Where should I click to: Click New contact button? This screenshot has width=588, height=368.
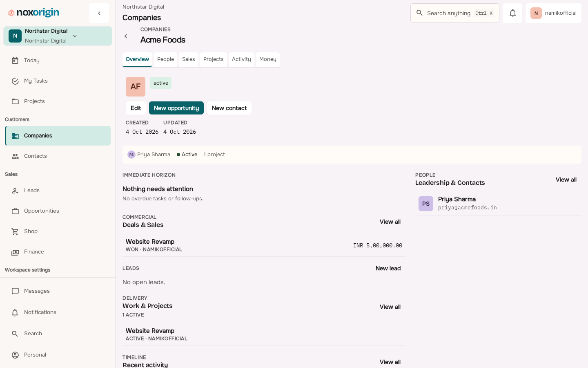(229, 108)
